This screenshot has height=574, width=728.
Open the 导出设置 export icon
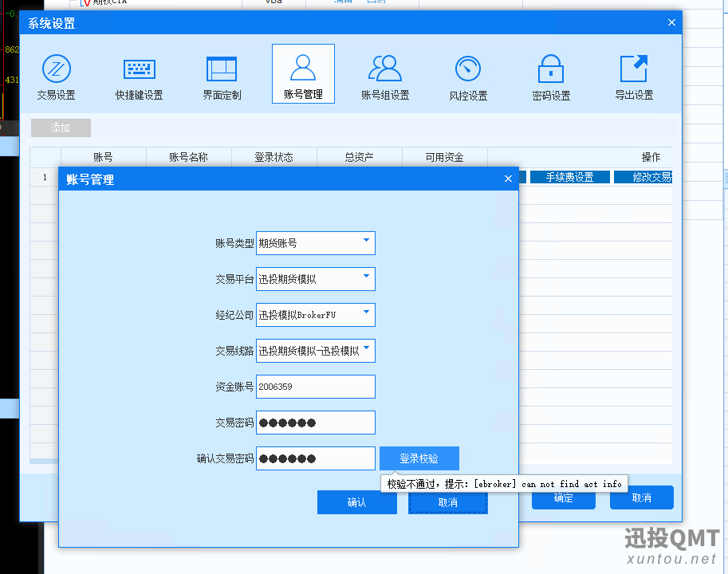(x=634, y=77)
